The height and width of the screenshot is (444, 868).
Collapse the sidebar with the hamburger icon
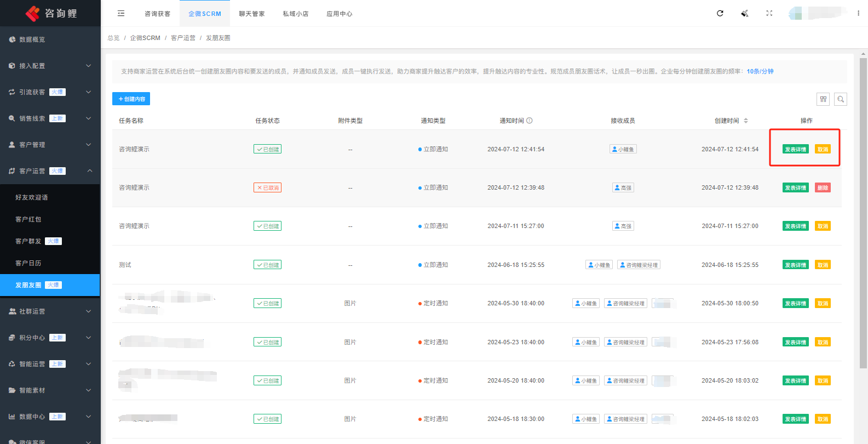point(121,13)
